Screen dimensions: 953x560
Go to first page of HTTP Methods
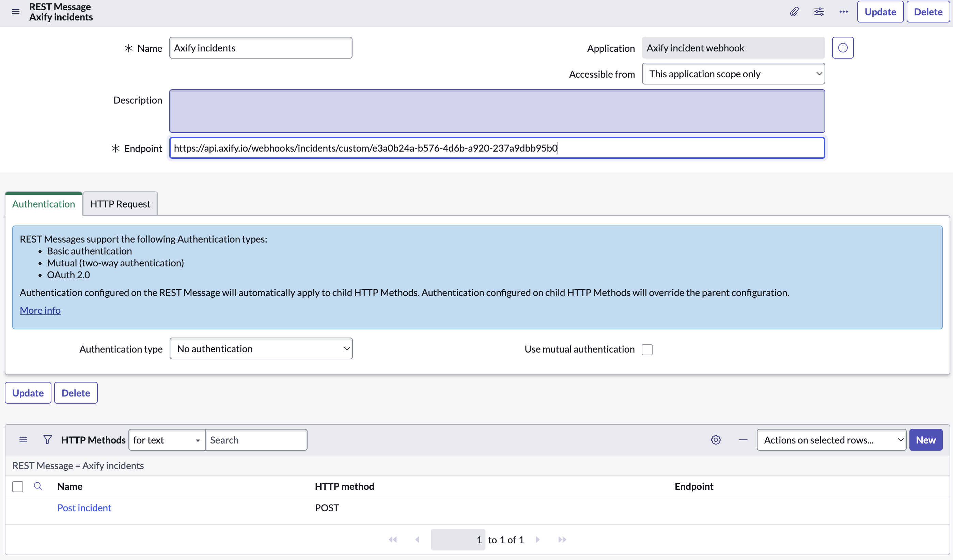(393, 540)
